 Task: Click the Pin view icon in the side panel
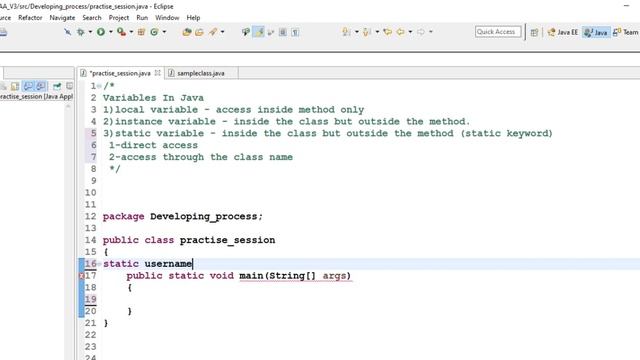(57, 86)
